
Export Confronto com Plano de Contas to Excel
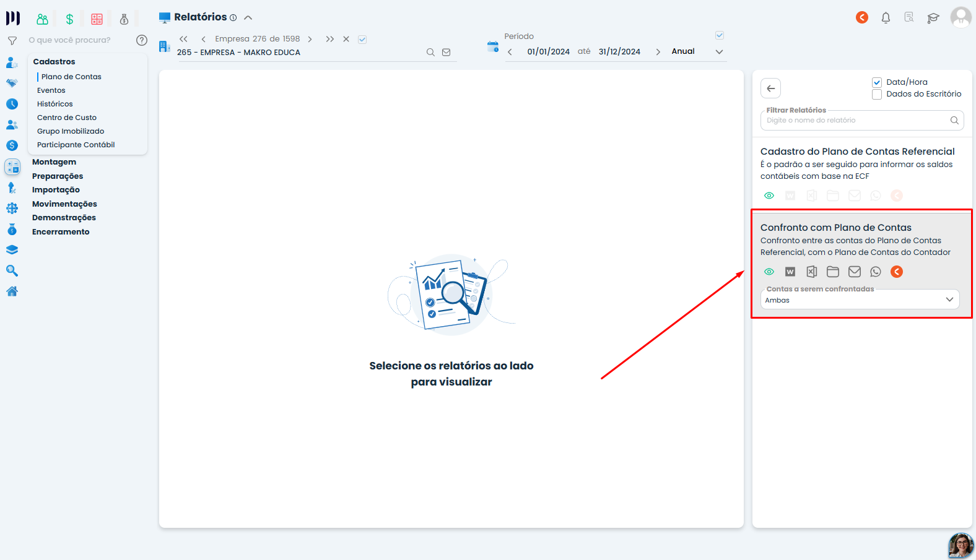pos(812,272)
